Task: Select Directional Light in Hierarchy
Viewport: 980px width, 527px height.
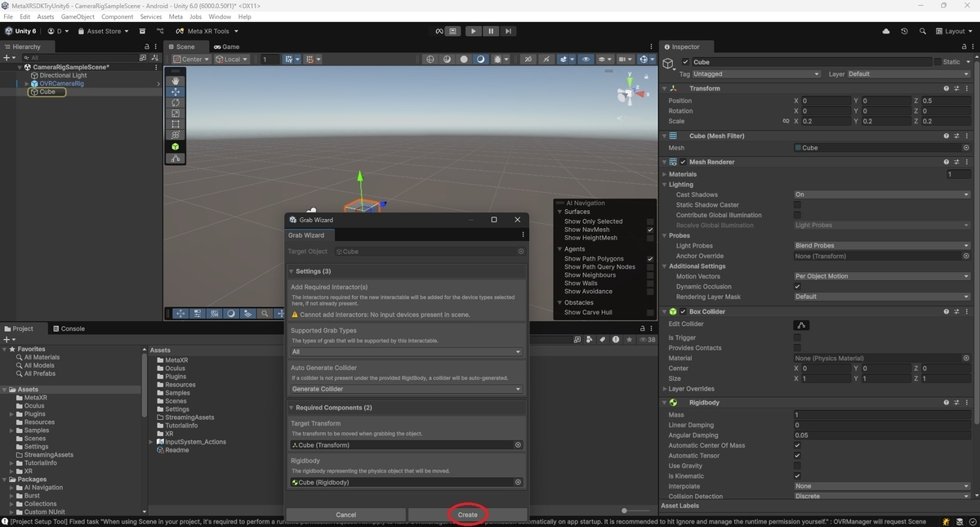Action: tap(63, 75)
